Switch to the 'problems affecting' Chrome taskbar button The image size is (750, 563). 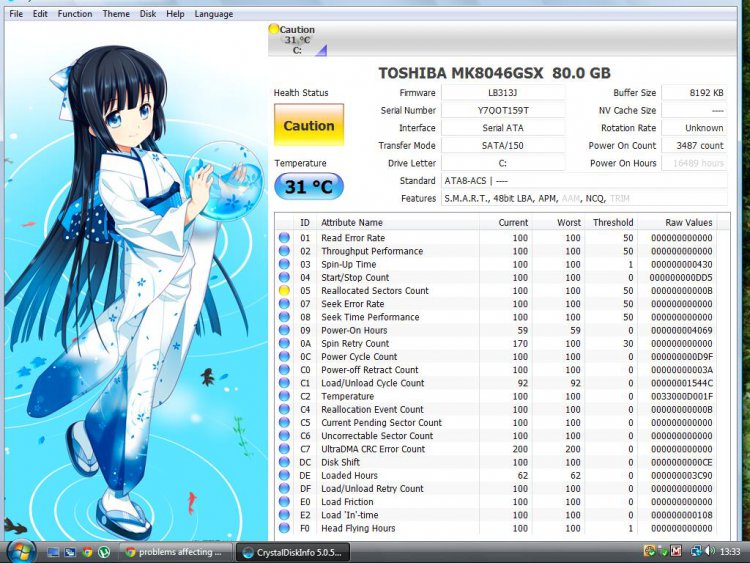(175, 552)
